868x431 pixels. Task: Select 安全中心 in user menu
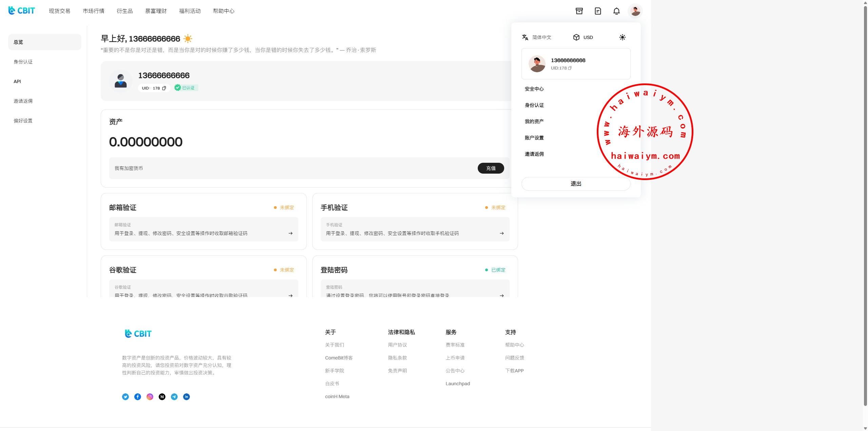coord(534,89)
